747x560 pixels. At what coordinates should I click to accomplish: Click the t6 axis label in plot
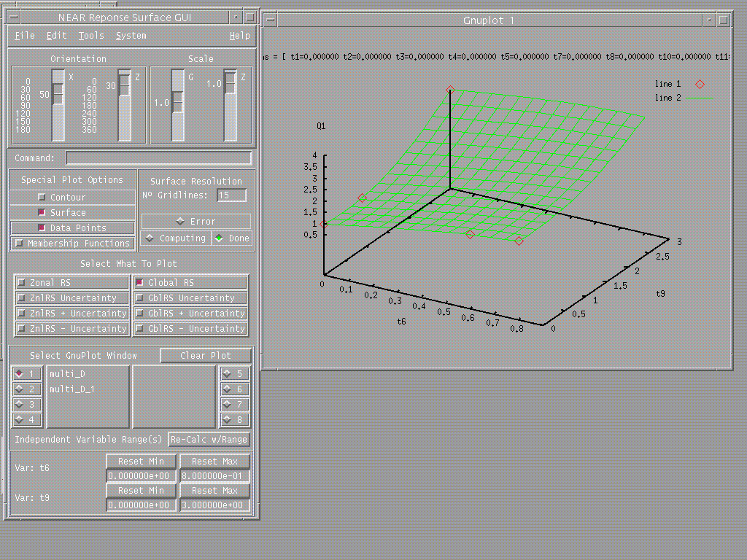pos(402,322)
